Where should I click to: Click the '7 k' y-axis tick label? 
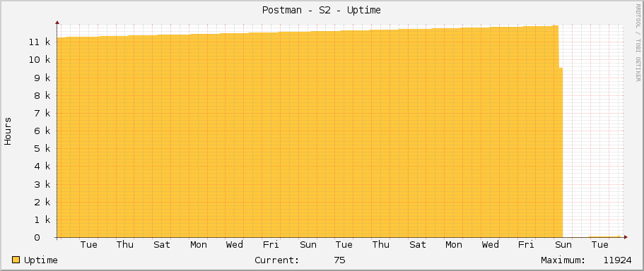(42, 113)
